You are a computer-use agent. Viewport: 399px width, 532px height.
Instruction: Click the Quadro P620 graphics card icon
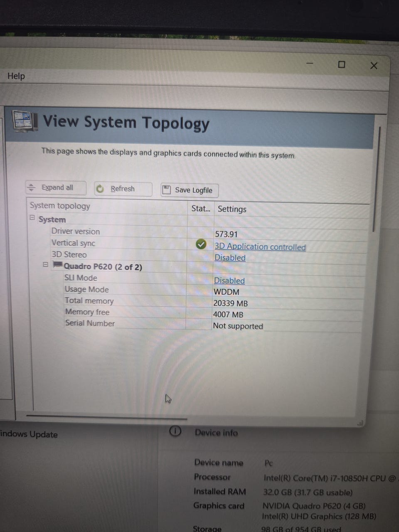tap(58, 265)
